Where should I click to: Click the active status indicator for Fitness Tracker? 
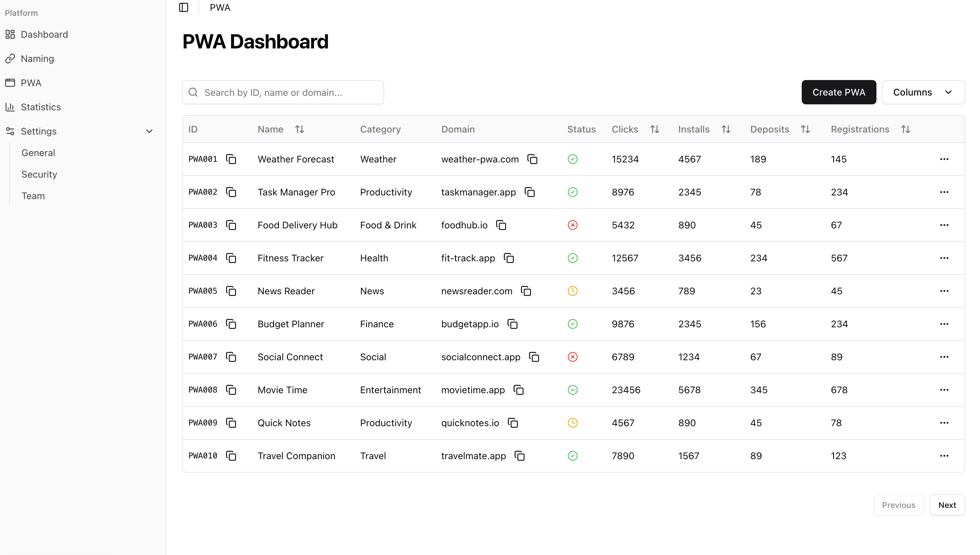[x=572, y=258]
